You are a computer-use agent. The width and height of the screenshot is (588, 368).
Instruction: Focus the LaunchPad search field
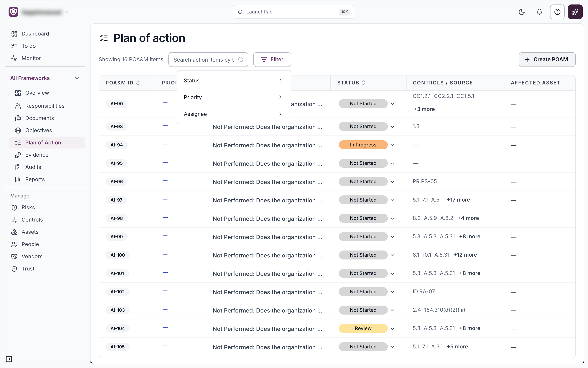pyautogui.click(x=294, y=12)
